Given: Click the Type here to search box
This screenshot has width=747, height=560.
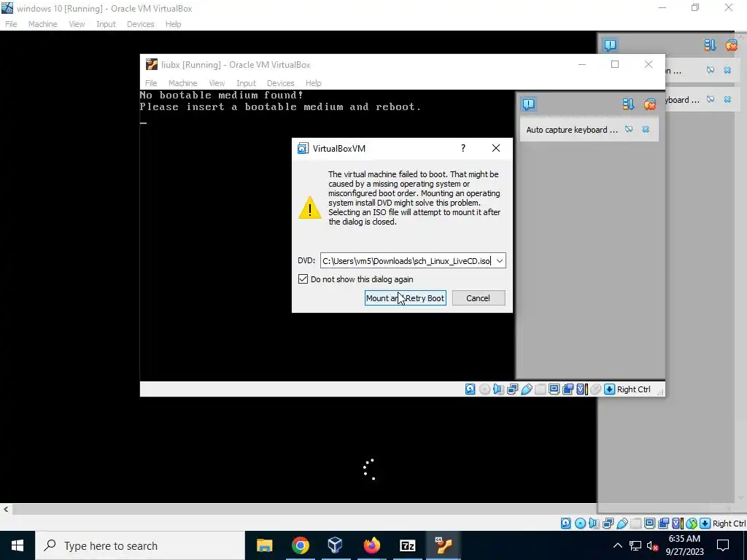Looking at the screenshot, I should [x=140, y=545].
